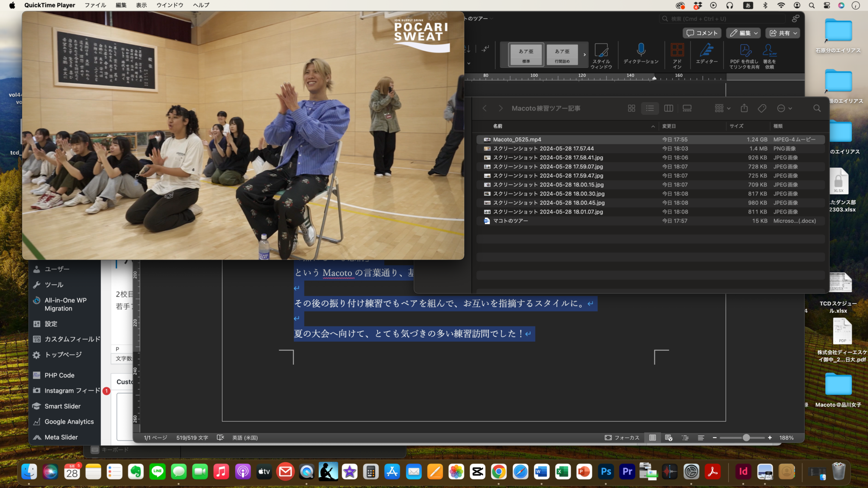Switch Finder to column view
This screenshot has height=488, width=868.
[x=668, y=108]
